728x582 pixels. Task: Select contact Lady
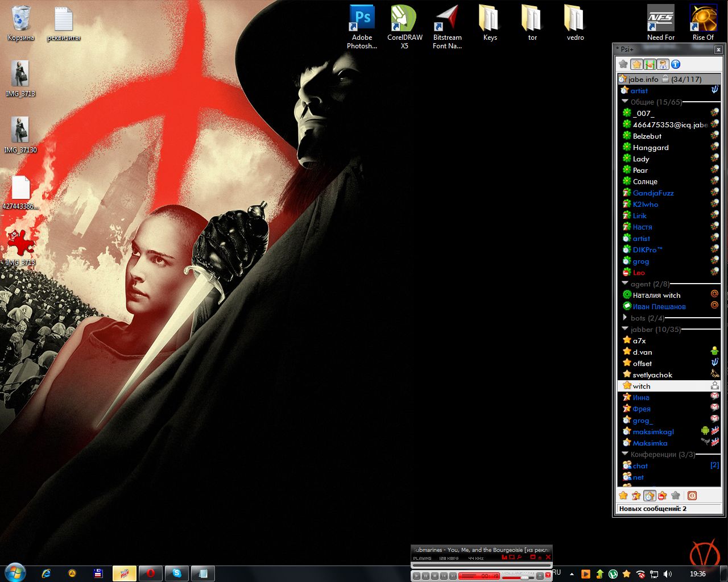click(x=669, y=159)
